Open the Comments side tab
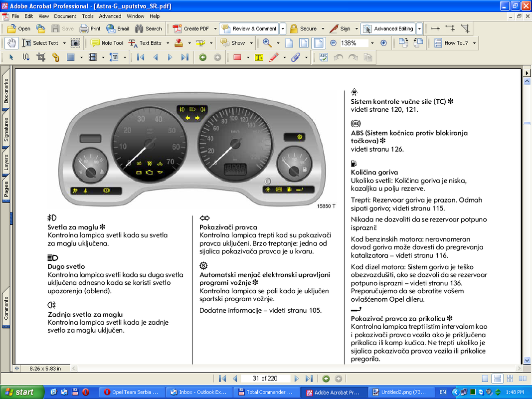The height and width of the screenshot is (399, 532). pyautogui.click(x=6, y=308)
